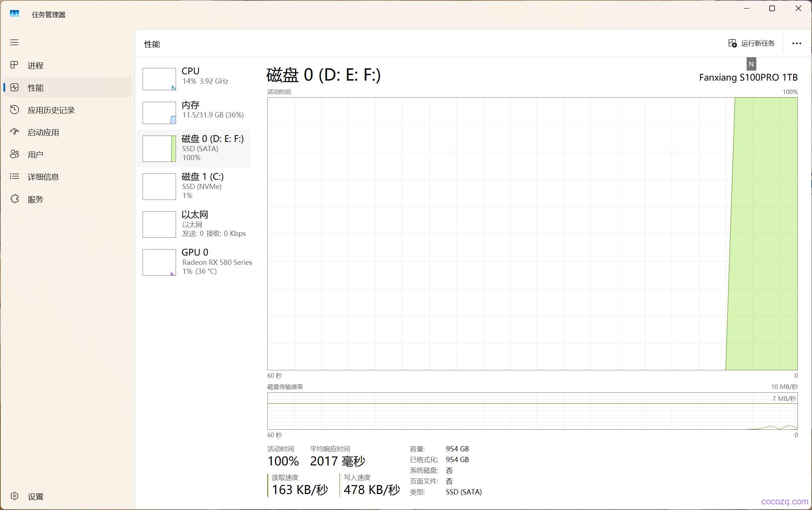Click 已格式化 954 GB value
This screenshot has width=812, height=510.
457,459
